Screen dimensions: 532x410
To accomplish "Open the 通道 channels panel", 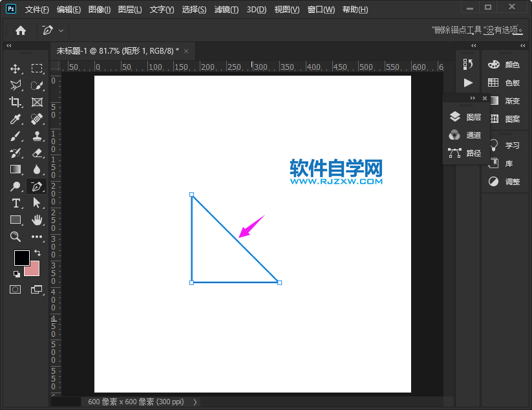I will [x=473, y=135].
